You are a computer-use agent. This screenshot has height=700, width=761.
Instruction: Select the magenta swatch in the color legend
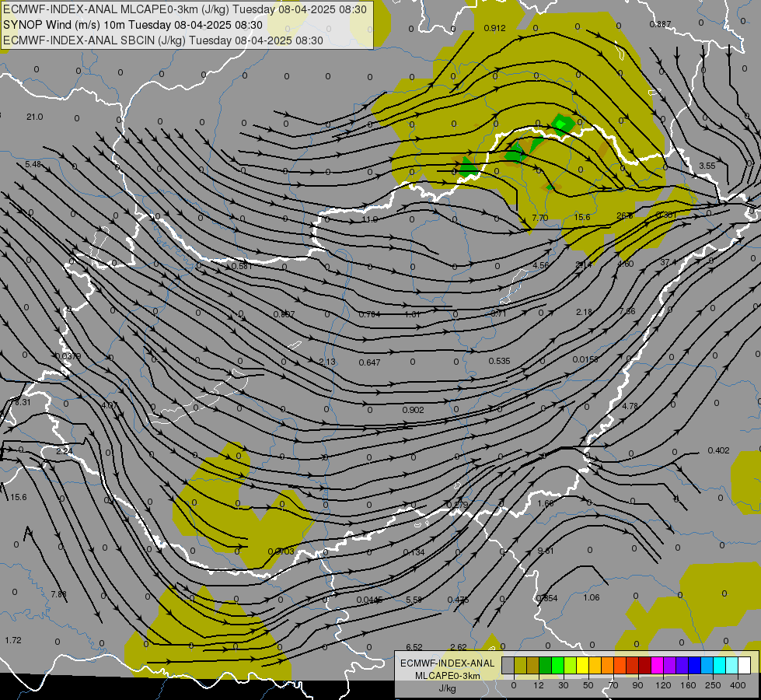point(657,666)
